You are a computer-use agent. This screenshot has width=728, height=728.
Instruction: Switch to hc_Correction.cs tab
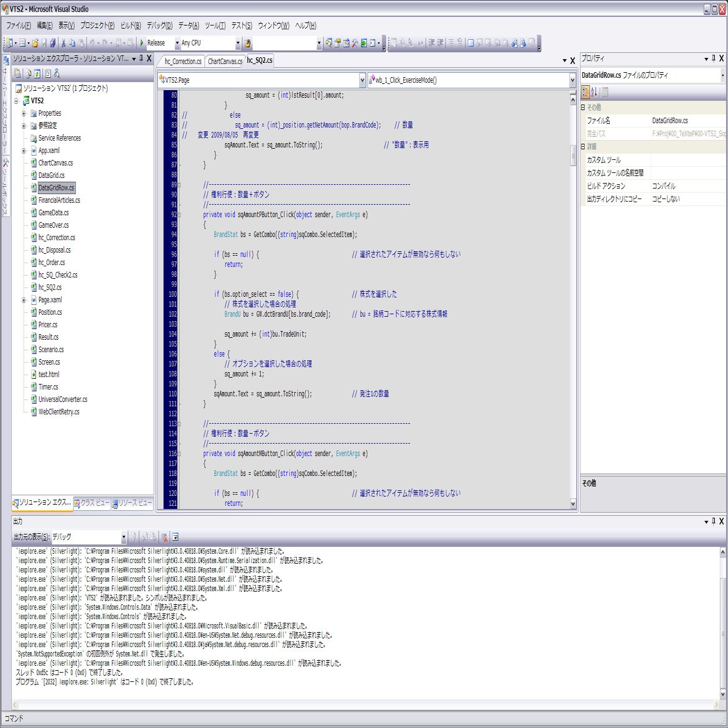point(183,61)
